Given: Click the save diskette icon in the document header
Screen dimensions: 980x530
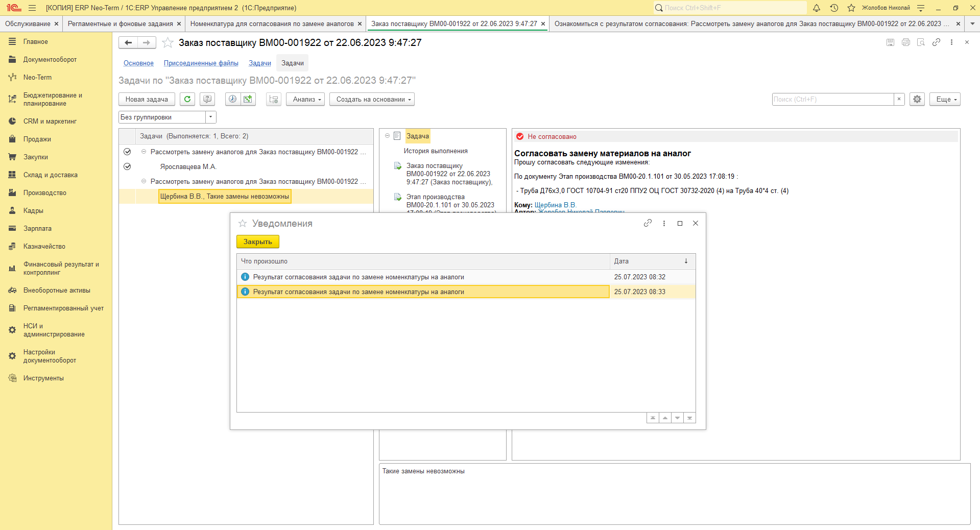Looking at the screenshot, I should coord(891,42).
